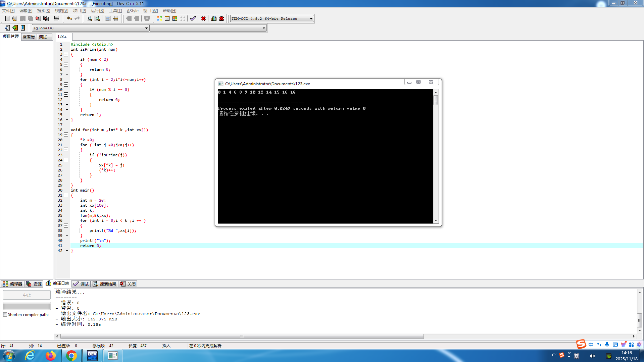Collapse the for-loop fold at line 9
This screenshot has width=644, height=362.
pos(66,85)
